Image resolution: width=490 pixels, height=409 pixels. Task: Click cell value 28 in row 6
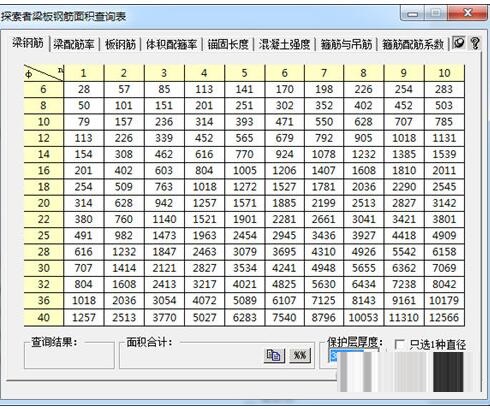[84, 89]
